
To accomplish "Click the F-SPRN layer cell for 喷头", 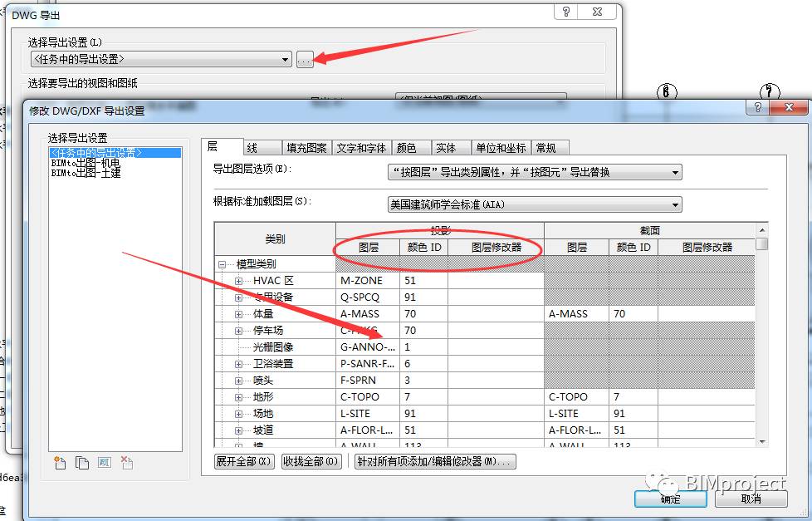I will (x=368, y=381).
